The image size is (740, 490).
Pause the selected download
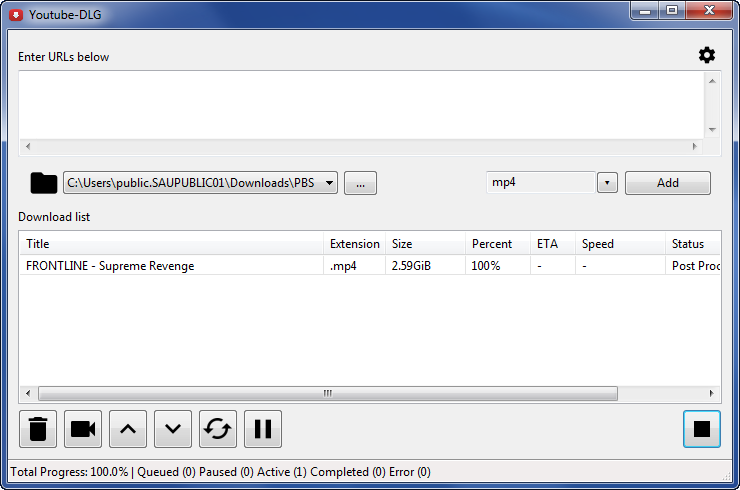click(x=263, y=429)
